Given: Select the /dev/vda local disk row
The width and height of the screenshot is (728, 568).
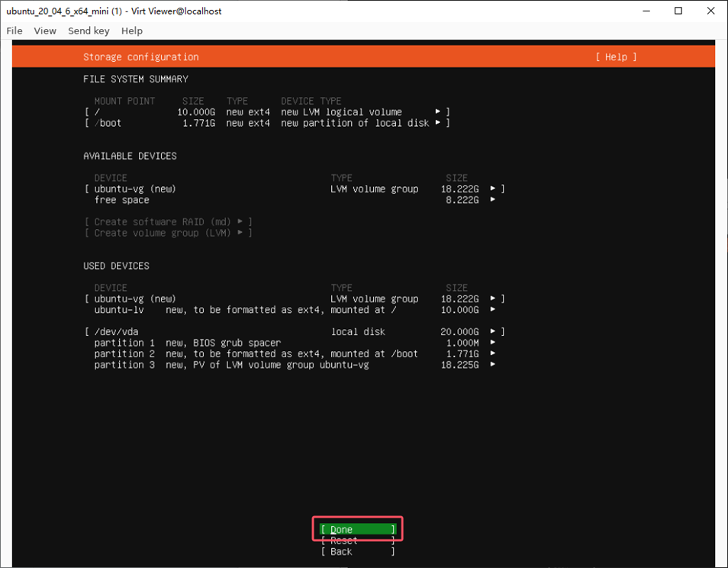Looking at the screenshot, I should point(295,331).
